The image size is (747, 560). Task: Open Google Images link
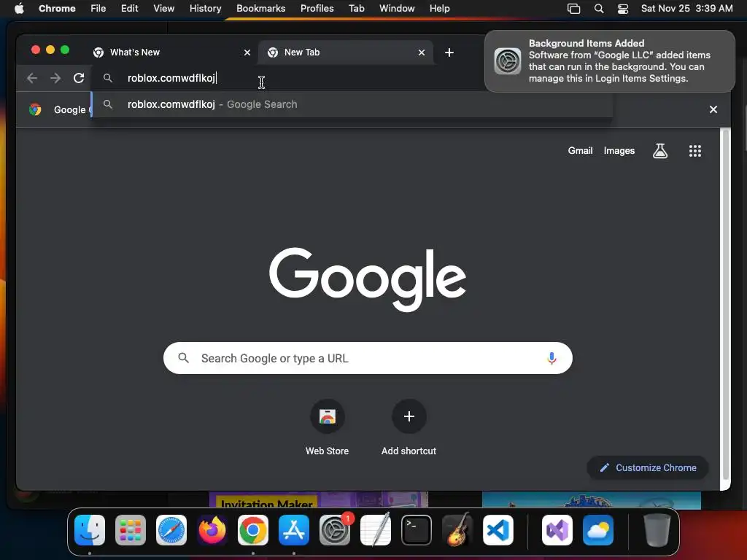point(619,151)
